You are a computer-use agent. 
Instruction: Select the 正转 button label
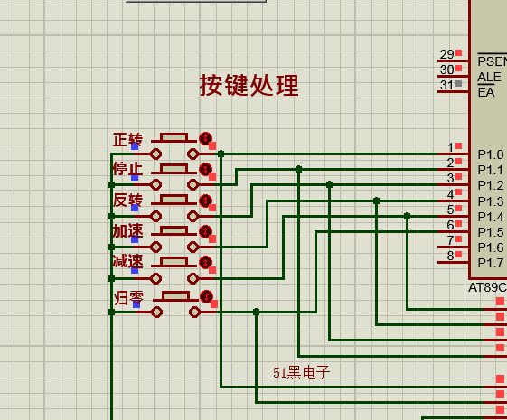(127, 140)
